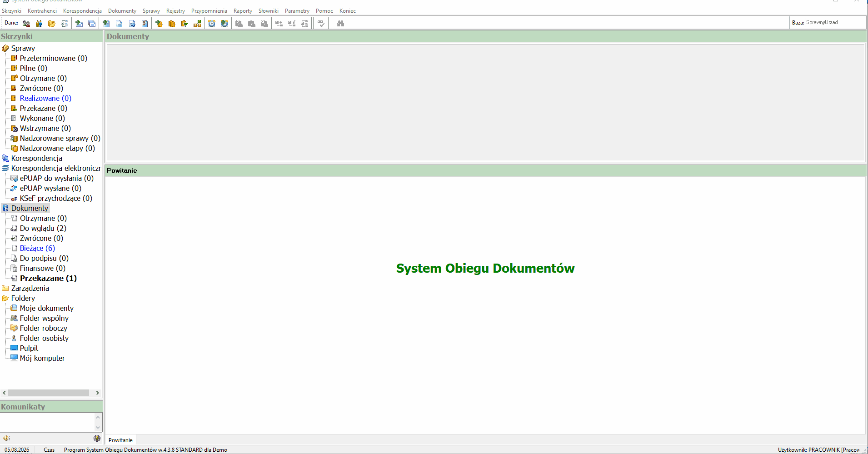Viewport: 868px width, 454px height.
Task: Click the greyed checkmark toolbar icon
Action: pyautogui.click(x=321, y=24)
